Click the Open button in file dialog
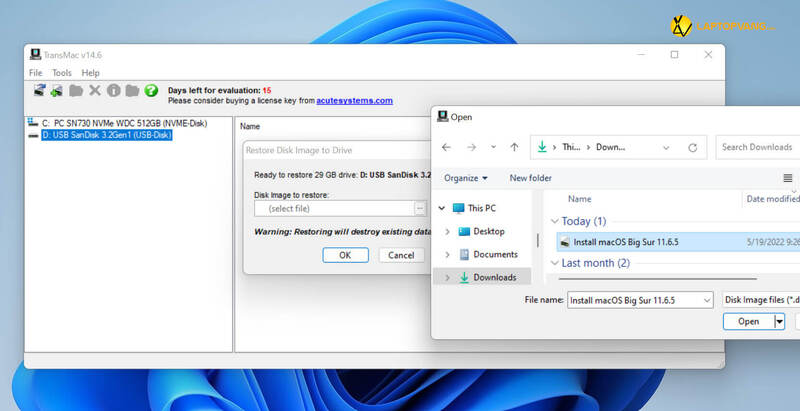Image resolution: width=800 pixels, height=411 pixels. click(748, 321)
